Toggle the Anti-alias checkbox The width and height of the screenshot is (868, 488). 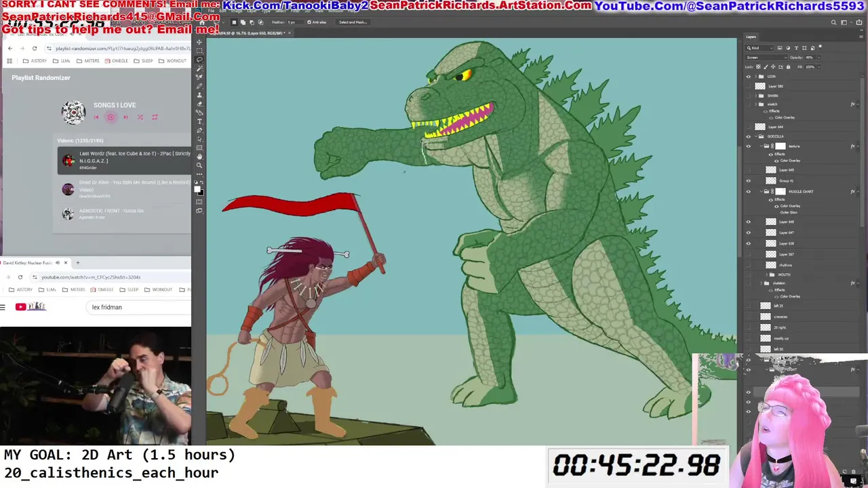click(x=309, y=22)
